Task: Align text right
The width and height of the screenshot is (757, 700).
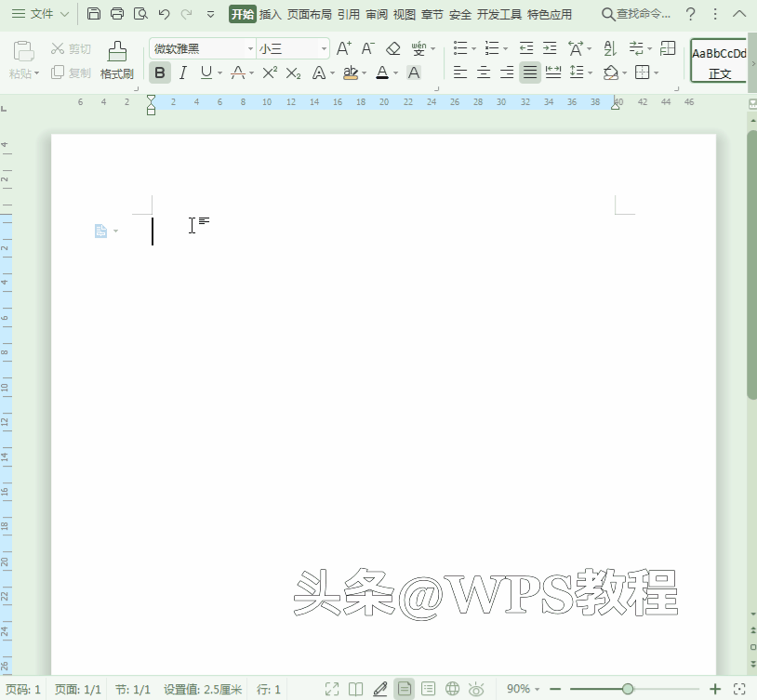Action: point(507,73)
